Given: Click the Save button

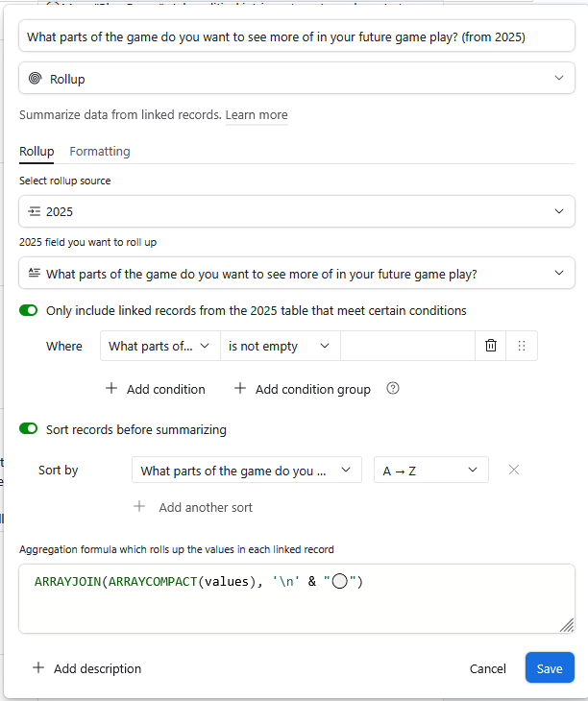Looking at the screenshot, I should coord(550,667).
